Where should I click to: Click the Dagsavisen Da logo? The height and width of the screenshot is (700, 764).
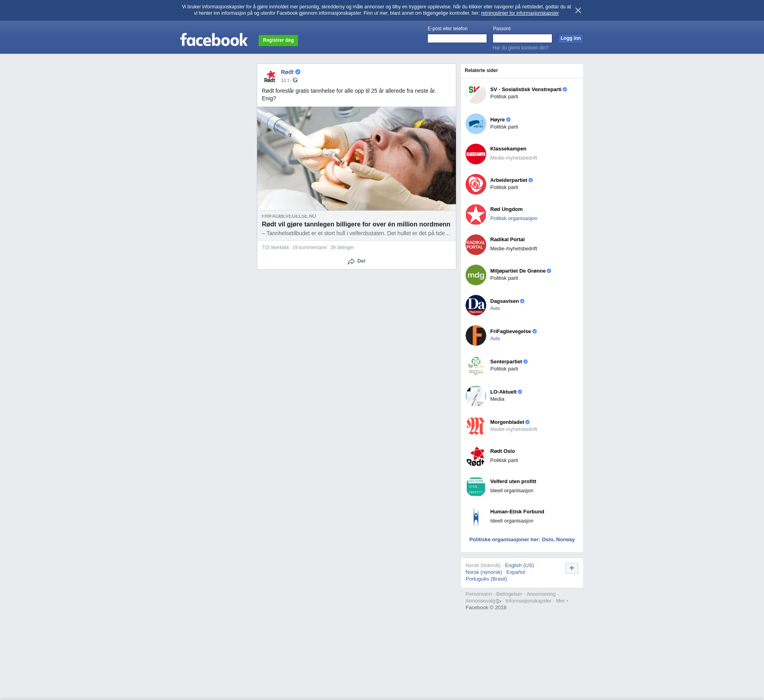[476, 305]
